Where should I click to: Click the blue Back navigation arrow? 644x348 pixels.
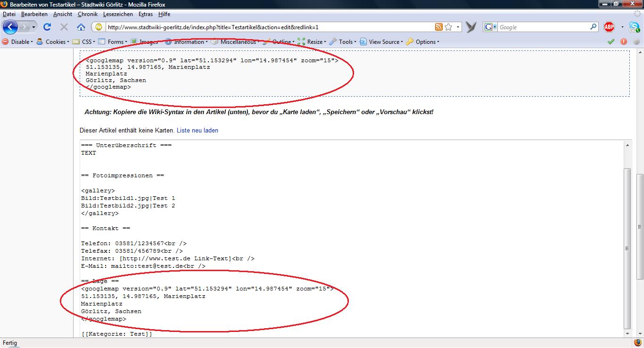coord(10,27)
